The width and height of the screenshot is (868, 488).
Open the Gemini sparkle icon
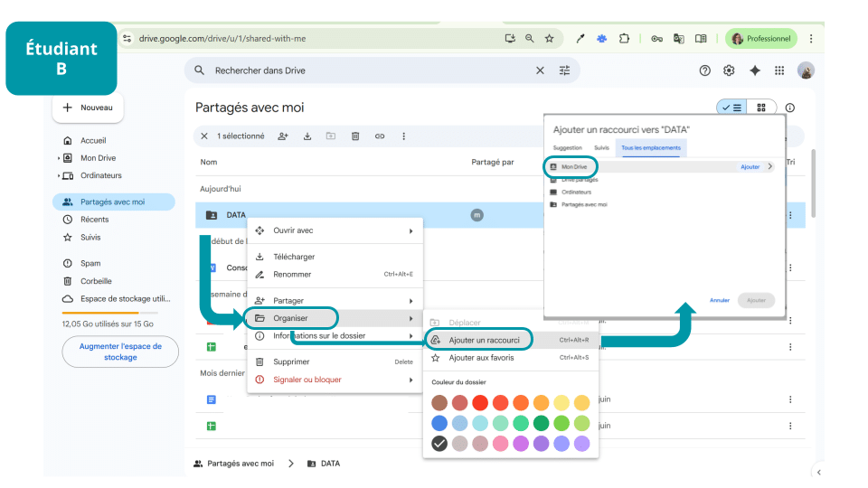click(754, 70)
